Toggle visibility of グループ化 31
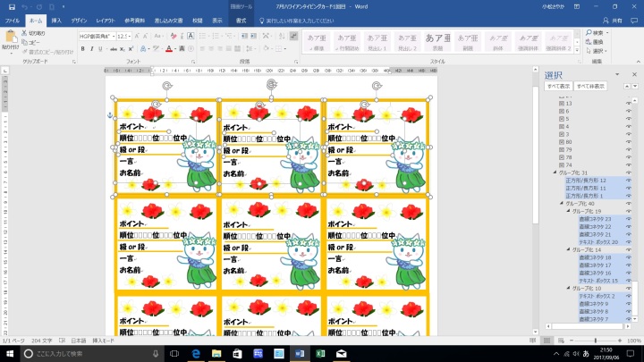 pyautogui.click(x=629, y=173)
